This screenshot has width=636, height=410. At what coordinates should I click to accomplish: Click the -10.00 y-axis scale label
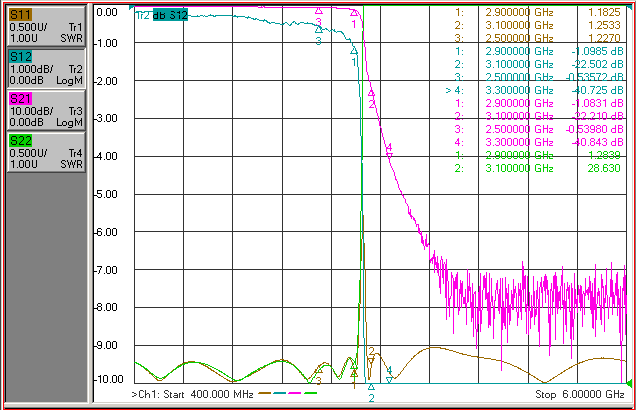[x=108, y=379]
